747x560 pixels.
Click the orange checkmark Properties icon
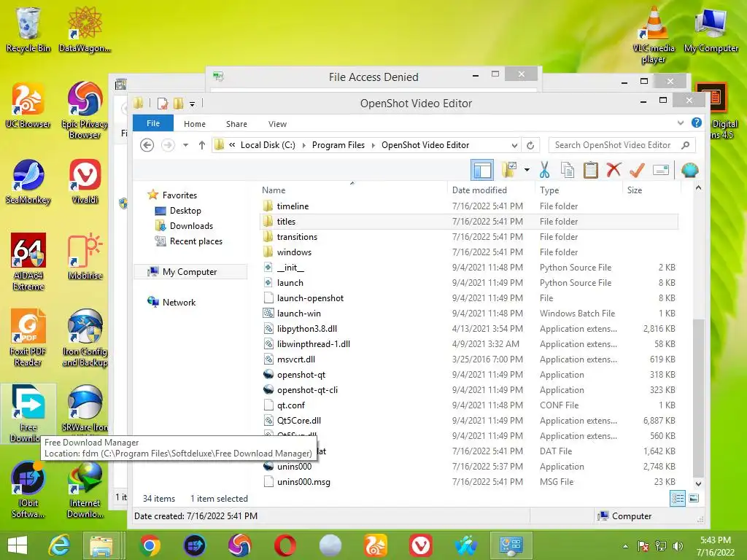coord(637,170)
